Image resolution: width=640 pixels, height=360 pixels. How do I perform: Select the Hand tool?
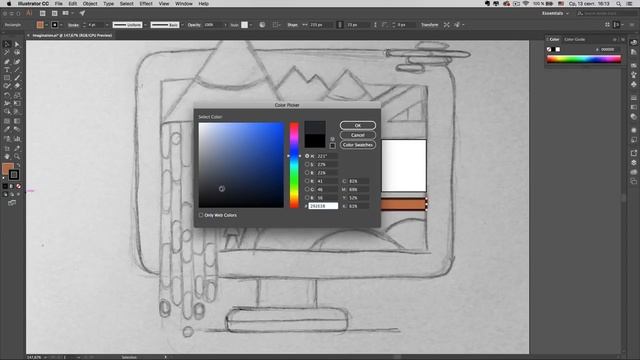pyautogui.click(x=7, y=156)
